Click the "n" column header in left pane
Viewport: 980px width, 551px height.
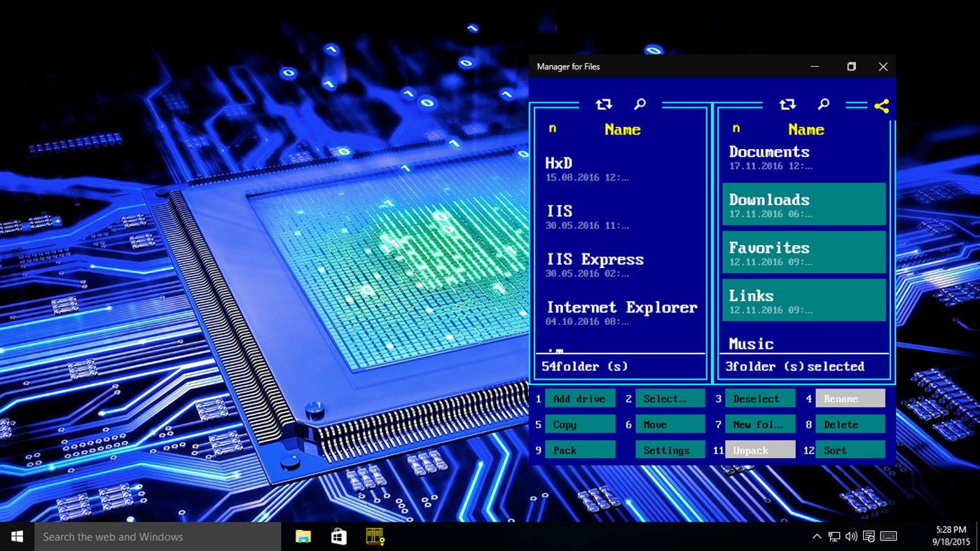pos(553,128)
